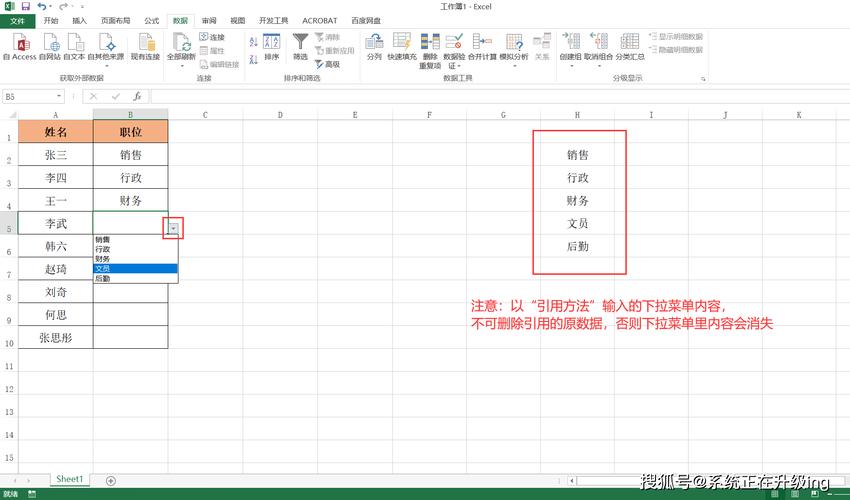Click the 合并计算 consolidate icon
Screen dimensions: 850x500
coord(482,46)
